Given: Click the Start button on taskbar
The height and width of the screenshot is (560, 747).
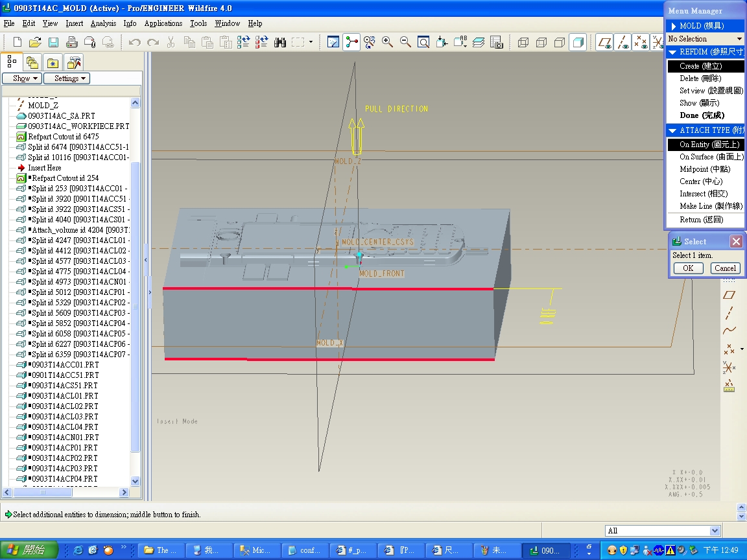Looking at the screenshot, I should (x=29, y=550).
